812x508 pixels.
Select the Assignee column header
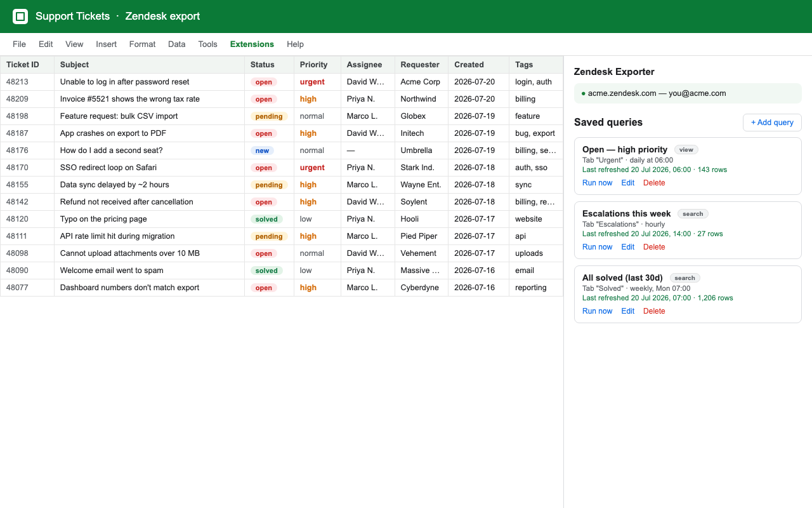[368, 65]
